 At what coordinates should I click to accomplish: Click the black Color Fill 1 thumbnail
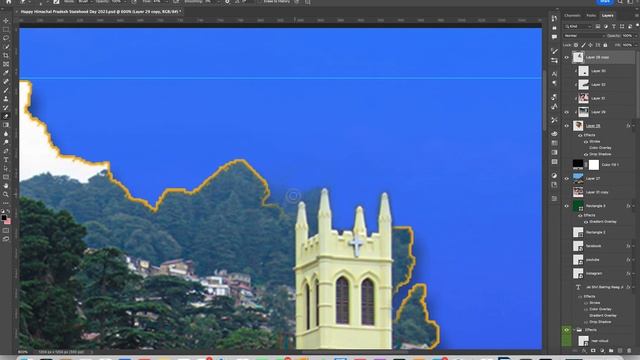[578, 164]
